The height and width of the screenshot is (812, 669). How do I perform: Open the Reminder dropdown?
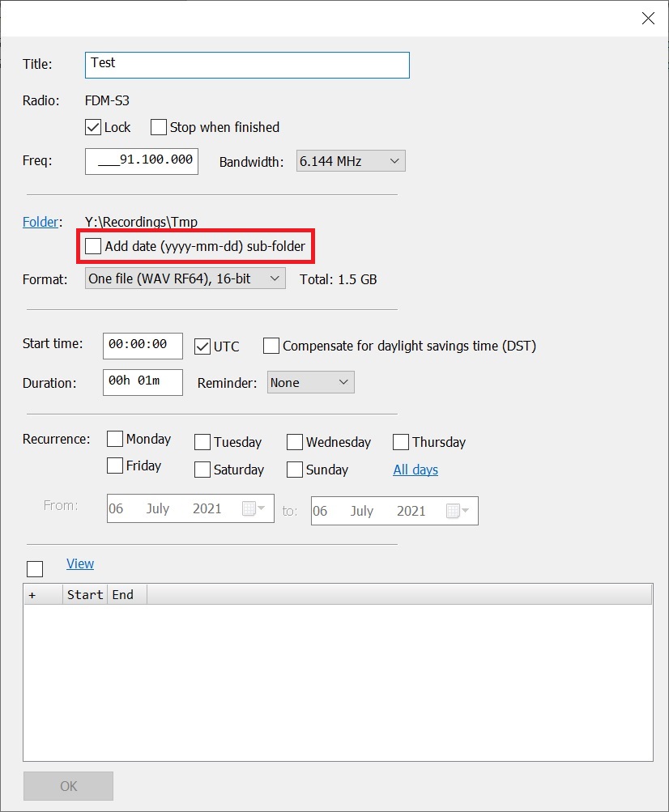click(x=311, y=383)
